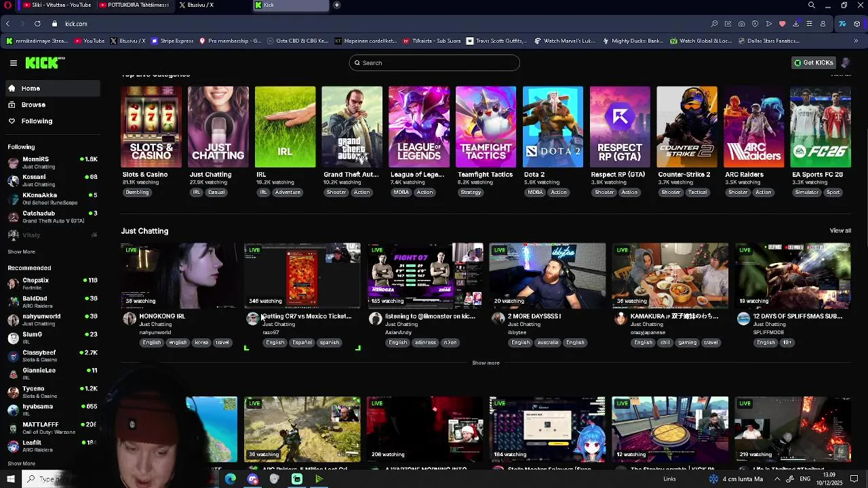This screenshot has height=488, width=868.
Task: Reload the kick.com page
Action: [x=37, y=24]
